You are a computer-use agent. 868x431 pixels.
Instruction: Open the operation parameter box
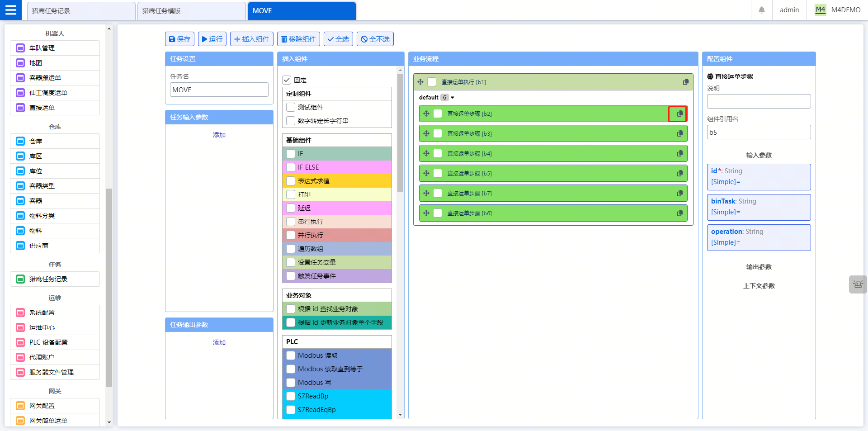tap(759, 237)
